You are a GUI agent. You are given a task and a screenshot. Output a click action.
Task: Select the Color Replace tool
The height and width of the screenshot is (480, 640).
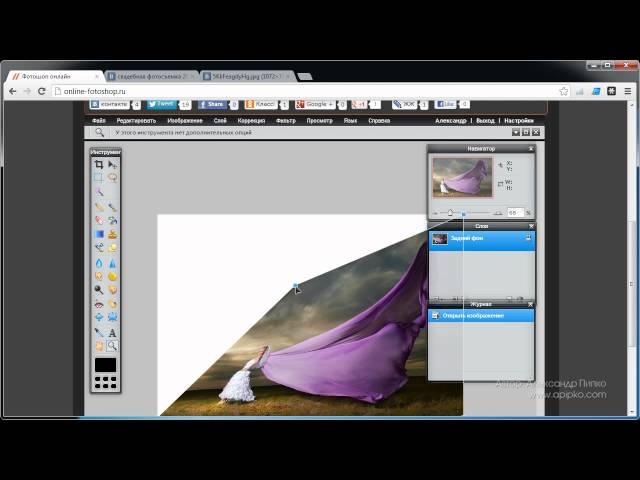point(99,247)
